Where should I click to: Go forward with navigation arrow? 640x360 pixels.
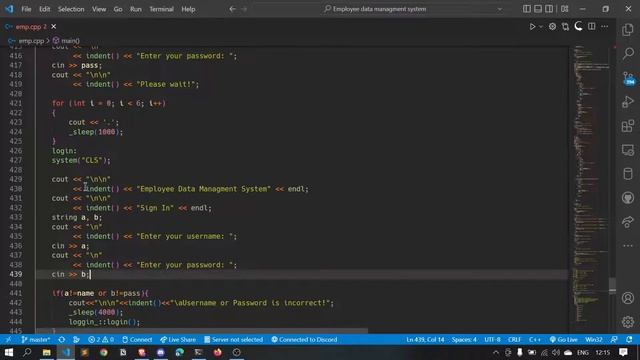(x=244, y=9)
